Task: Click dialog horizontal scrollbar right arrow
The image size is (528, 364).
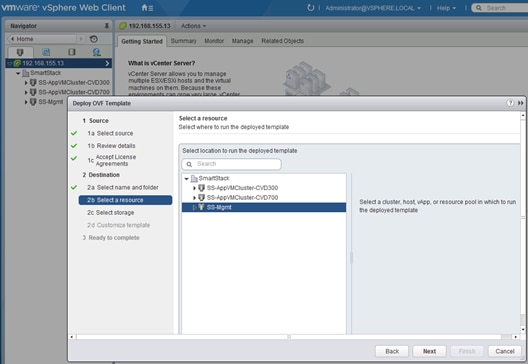Action: pyautogui.click(x=516, y=337)
